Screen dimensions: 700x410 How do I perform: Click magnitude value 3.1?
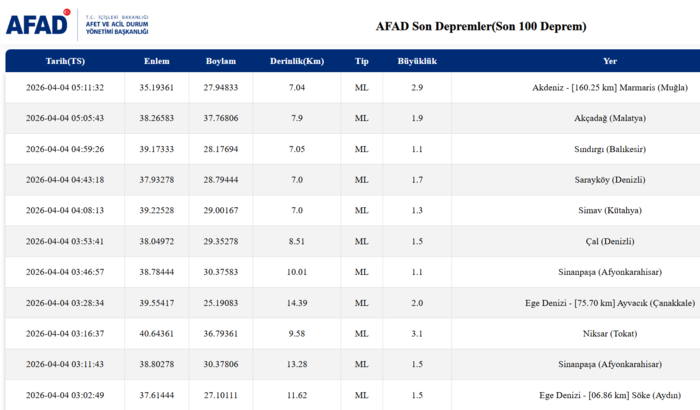[x=417, y=334]
